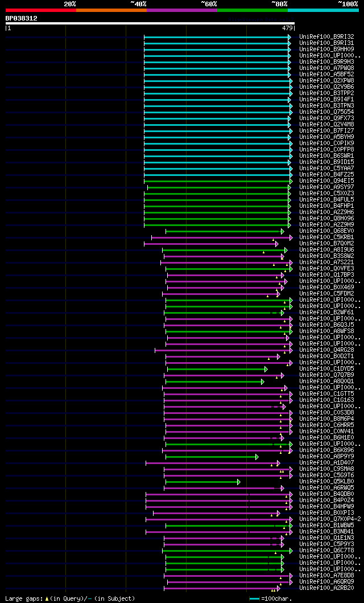The height and width of the screenshot is (603, 364).
Task: Select the UniRef100_B2WF61 label
Action: 327,312
